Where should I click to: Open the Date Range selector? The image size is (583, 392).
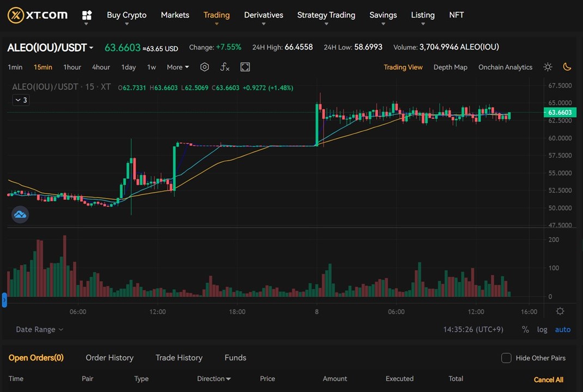(x=39, y=329)
